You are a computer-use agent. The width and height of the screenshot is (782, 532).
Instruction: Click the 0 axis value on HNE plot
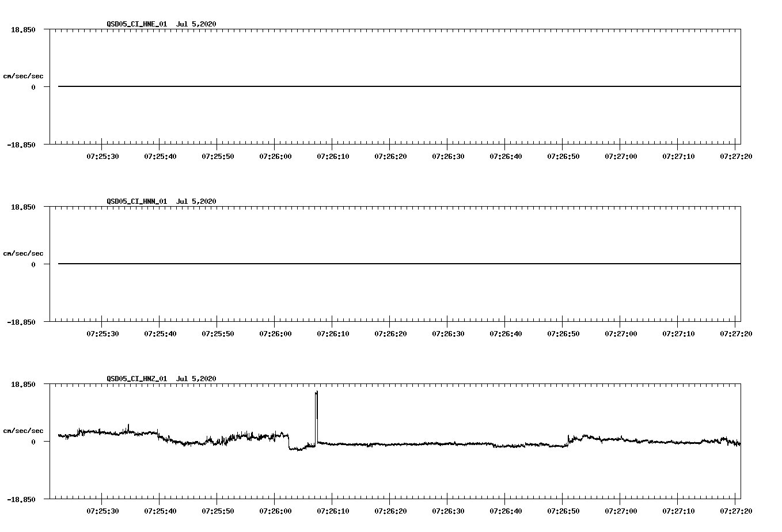coord(33,87)
